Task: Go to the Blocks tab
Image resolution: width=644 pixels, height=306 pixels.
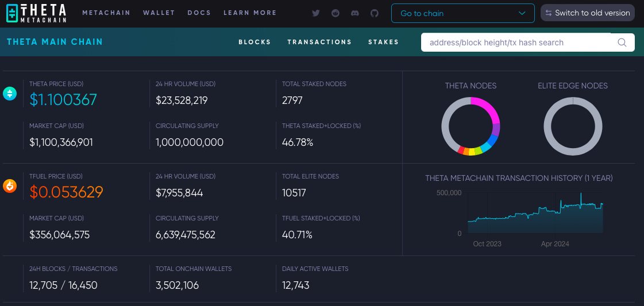Action: click(x=254, y=42)
